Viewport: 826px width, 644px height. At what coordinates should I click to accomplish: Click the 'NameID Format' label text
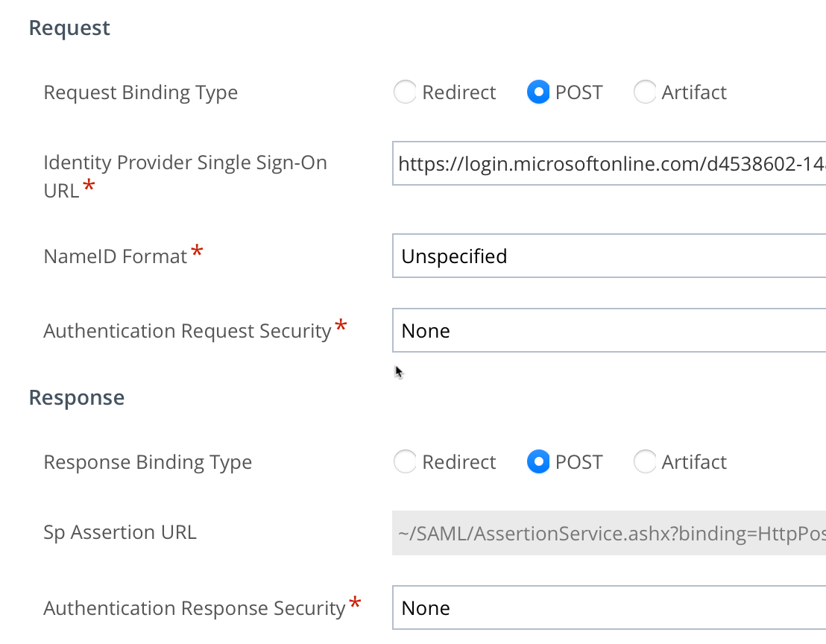(116, 257)
